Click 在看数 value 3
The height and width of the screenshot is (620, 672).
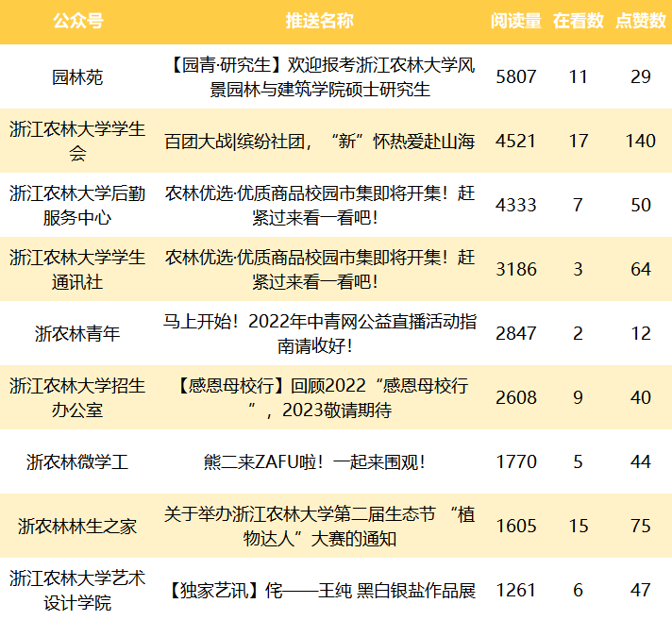tap(579, 270)
